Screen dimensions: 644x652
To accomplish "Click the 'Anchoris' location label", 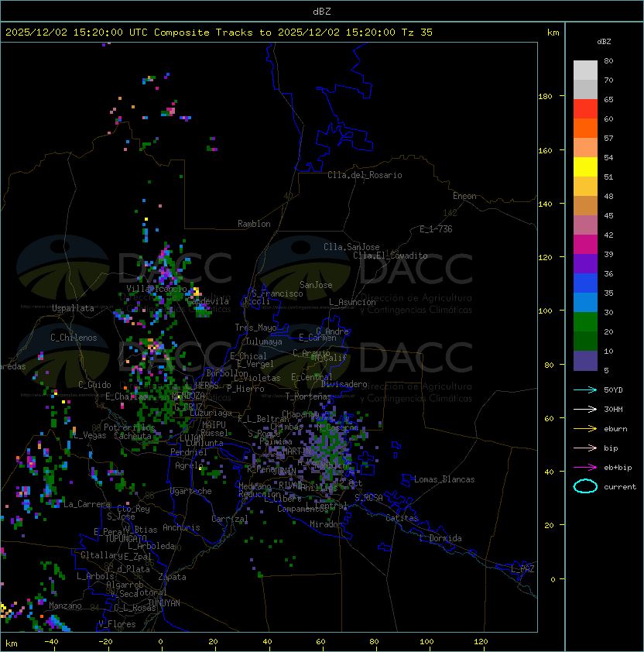I will [181, 527].
